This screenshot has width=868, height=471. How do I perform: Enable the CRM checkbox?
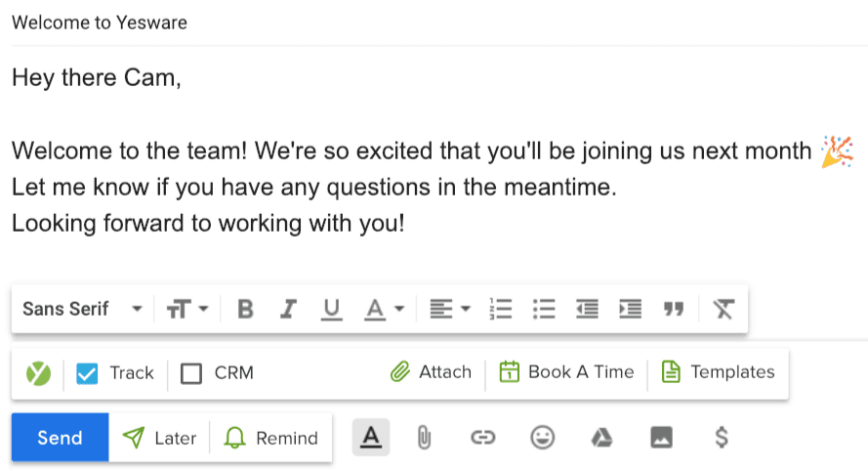(191, 373)
